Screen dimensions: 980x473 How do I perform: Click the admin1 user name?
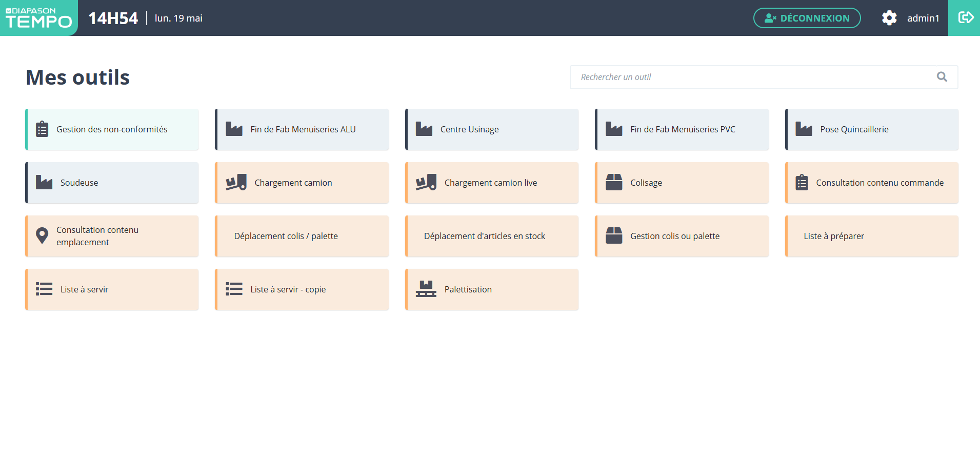click(923, 18)
